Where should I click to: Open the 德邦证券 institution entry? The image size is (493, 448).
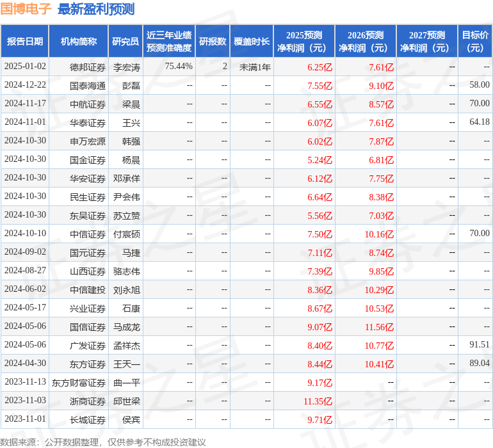pos(88,67)
